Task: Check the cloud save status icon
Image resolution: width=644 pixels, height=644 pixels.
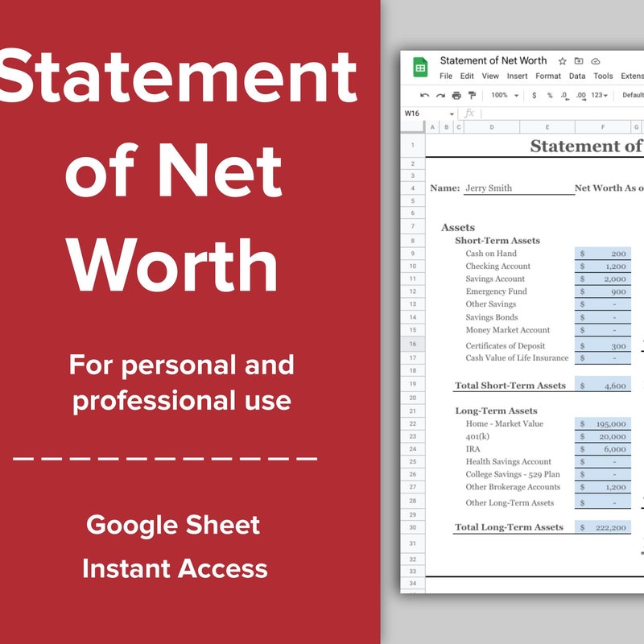Action: [596, 61]
